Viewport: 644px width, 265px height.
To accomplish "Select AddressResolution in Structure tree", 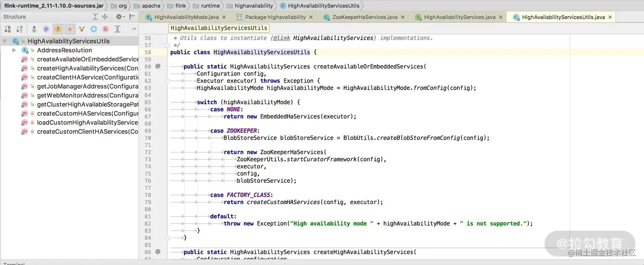I will click(x=64, y=50).
